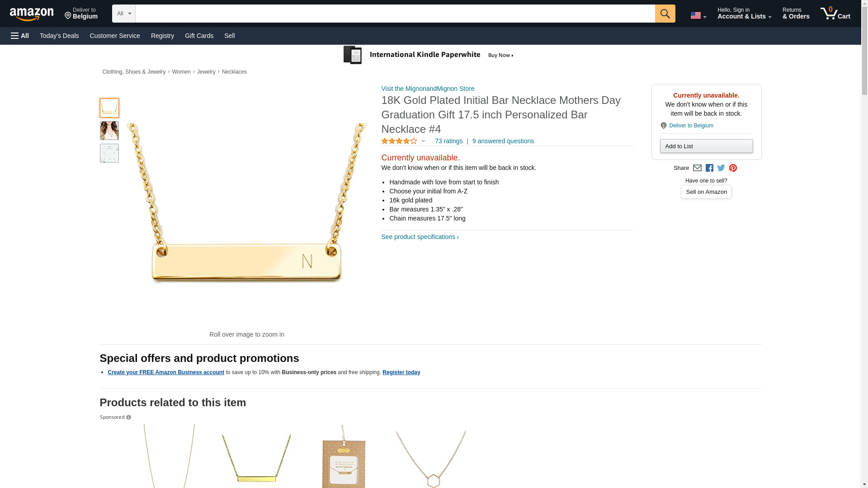This screenshot has width=868, height=488.
Task: Click the Add to List button
Action: pos(706,146)
